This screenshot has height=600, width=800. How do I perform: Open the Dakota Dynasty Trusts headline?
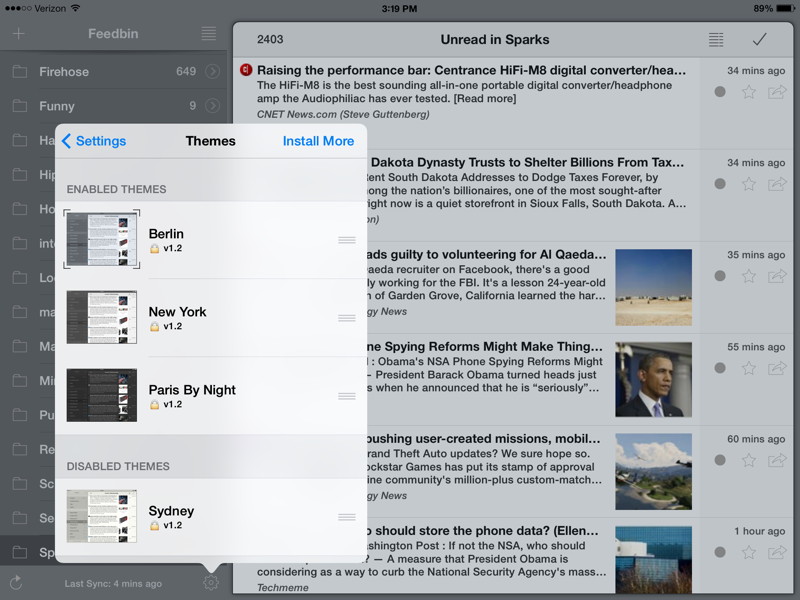pos(527,162)
